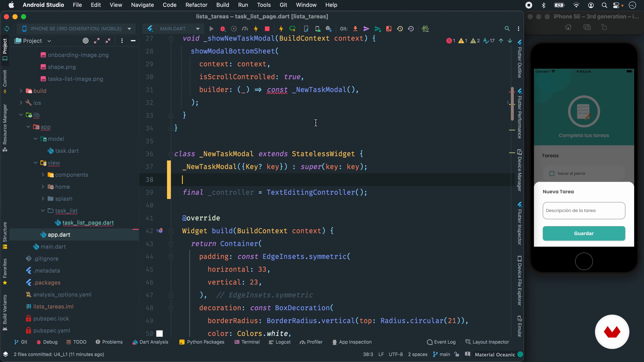This screenshot has height=362, width=644.
Task: Open the Problems tool tab
Action: [x=109, y=342]
